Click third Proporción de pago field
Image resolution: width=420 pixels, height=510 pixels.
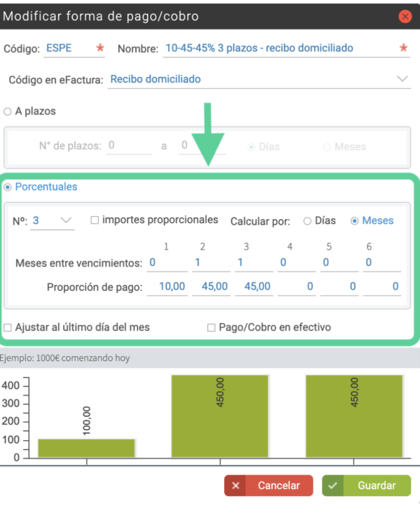(253, 286)
